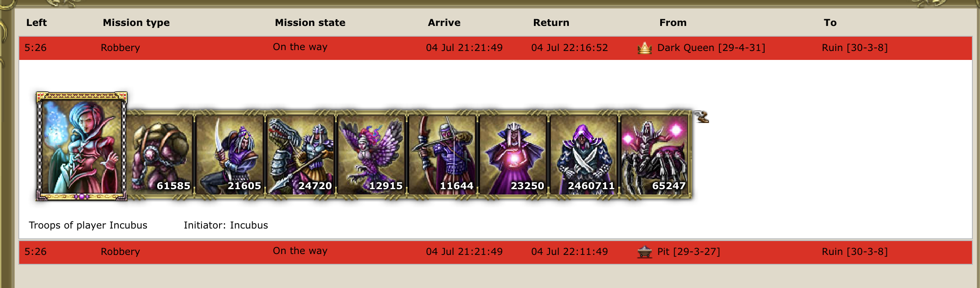Click the small icon right of troop row
This screenshot has height=288, width=980.
pos(702,117)
